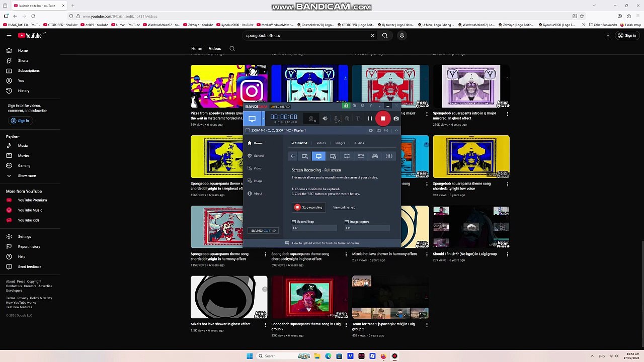Switch to the Images tab in Bandicam
This screenshot has width=644, height=362.
(x=340, y=143)
